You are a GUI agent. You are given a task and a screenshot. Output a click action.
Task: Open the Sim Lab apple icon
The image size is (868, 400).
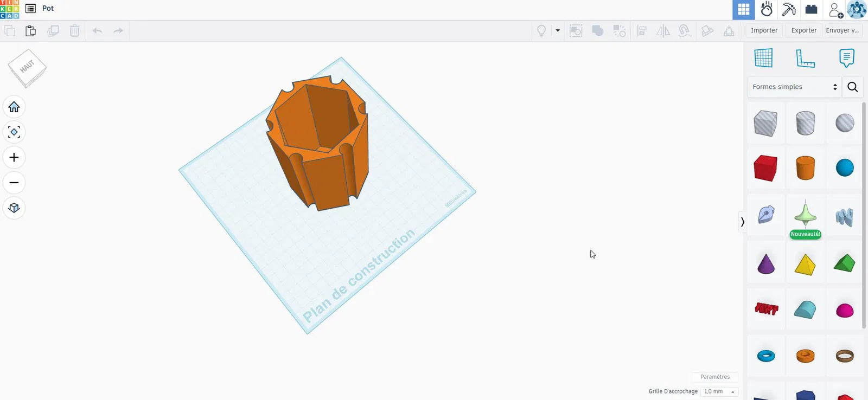[x=767, y=9]
